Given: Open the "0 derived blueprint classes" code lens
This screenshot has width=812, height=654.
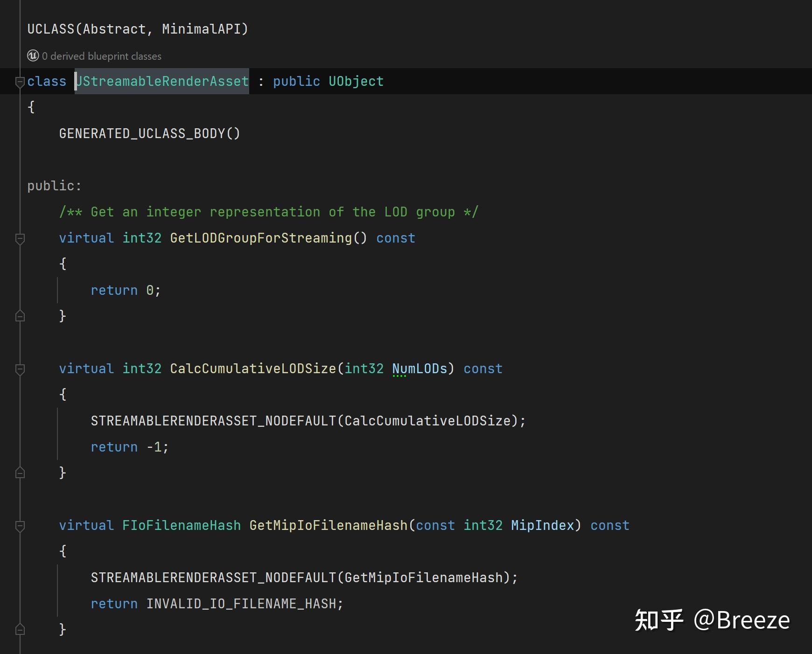Looking at the screenshot, I should click(101, 56).
